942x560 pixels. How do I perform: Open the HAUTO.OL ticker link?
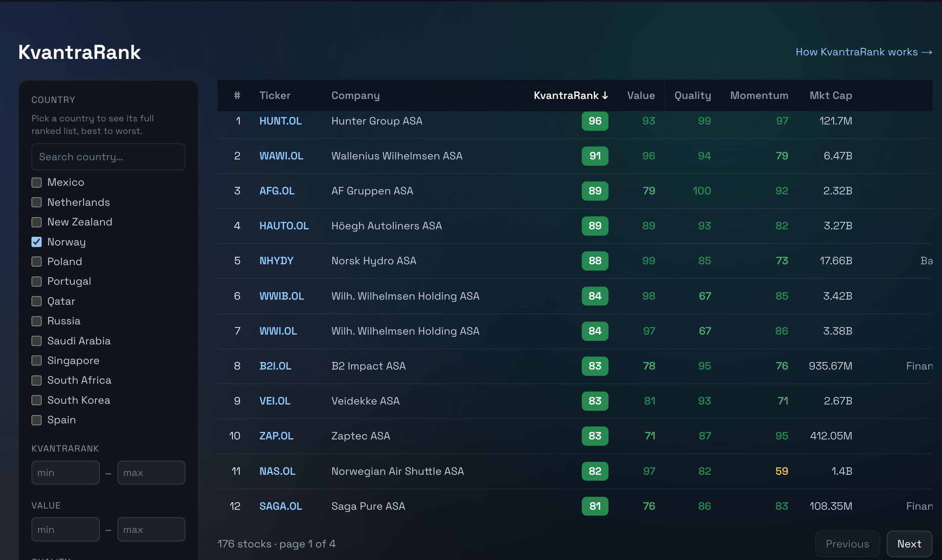tap(284, 226)
